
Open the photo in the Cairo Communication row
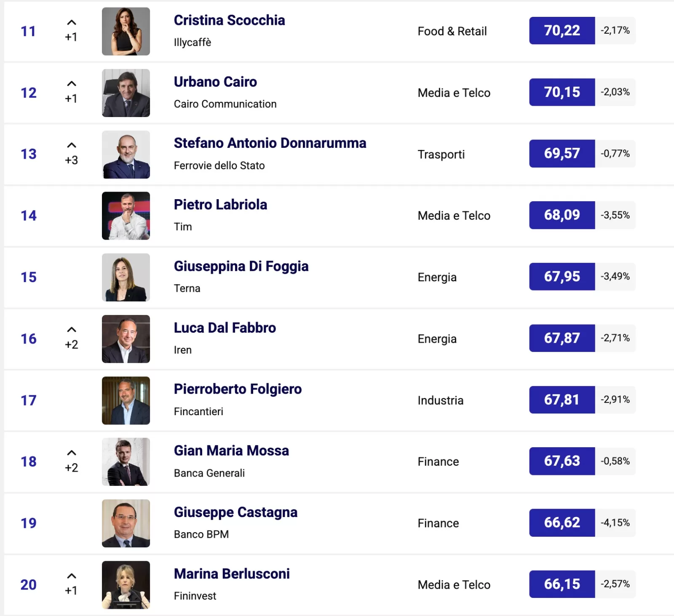(x=126, y=93)
